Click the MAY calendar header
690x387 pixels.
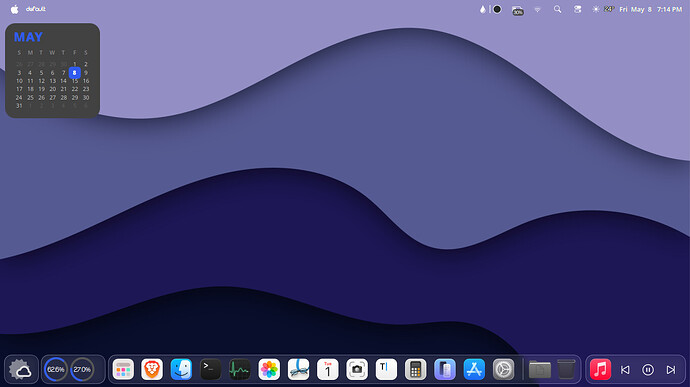coord(28,37)
